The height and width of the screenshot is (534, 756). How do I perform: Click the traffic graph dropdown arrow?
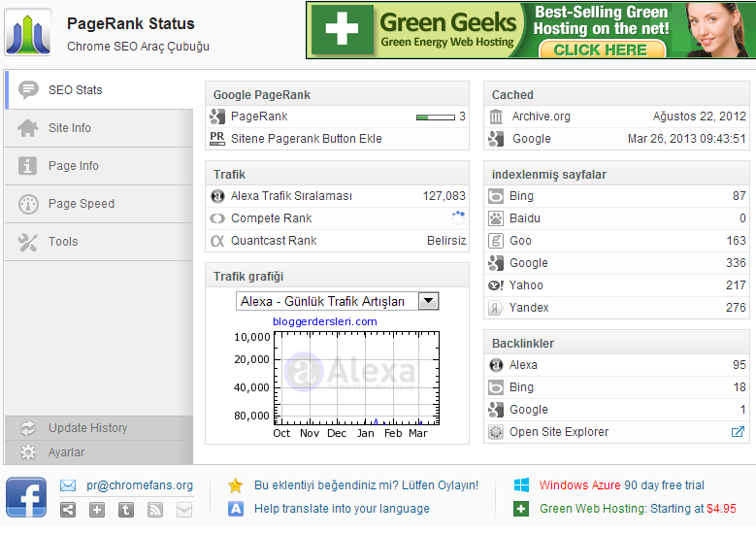tap(428, 302)
